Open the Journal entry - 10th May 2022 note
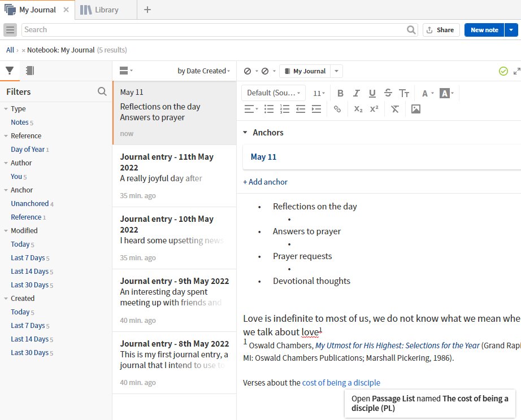Viewport: 521px width, 420px height. [x=175, y=238]
